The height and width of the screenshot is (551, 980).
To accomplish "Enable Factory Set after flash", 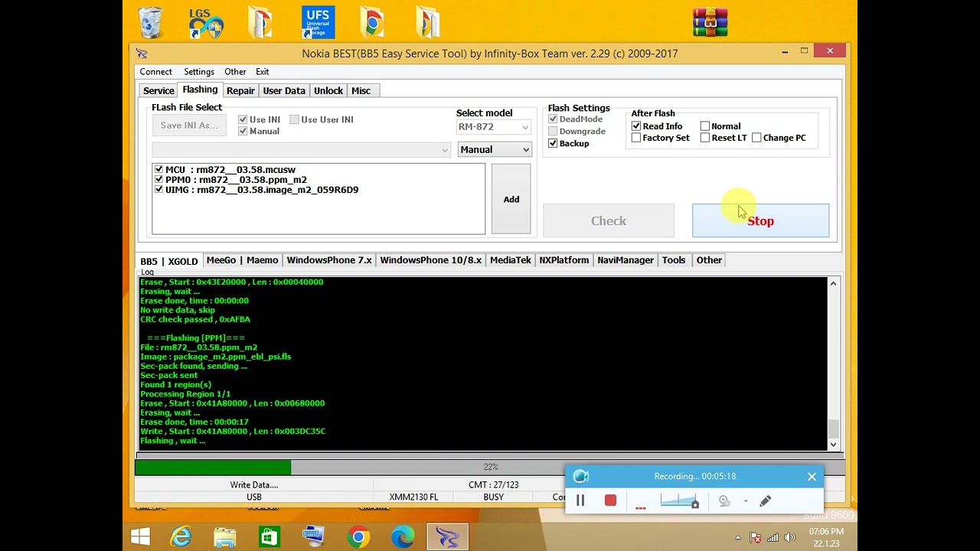I will click(635, 138).
